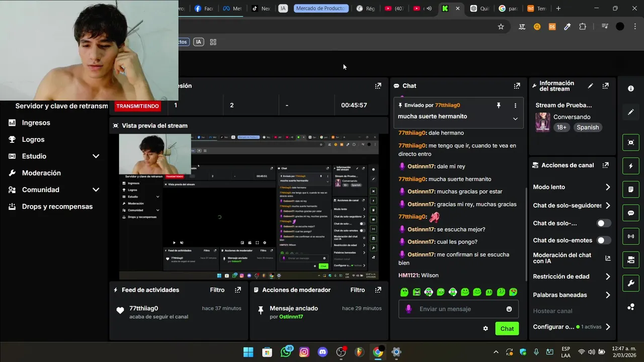
Task: Open the broadcast signal icon in right sidebar
Action: tap(631, 236)
